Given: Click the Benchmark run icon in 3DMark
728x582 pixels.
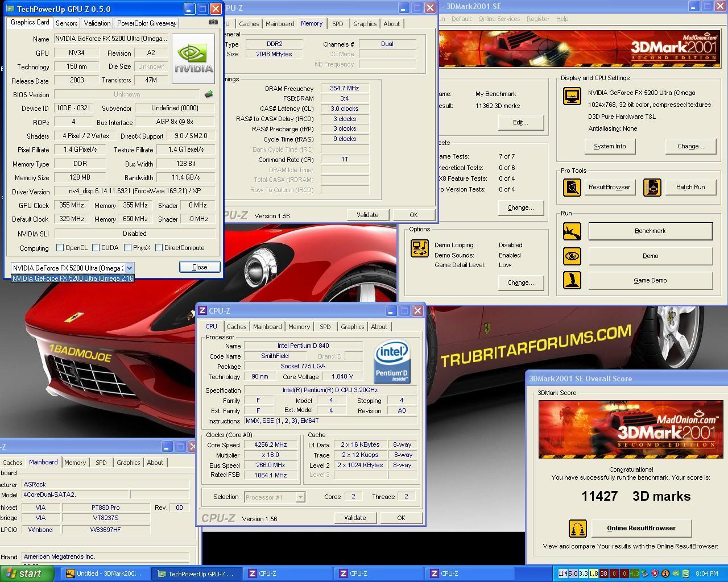Looking at the screenshot, I should tap(572, 231).
